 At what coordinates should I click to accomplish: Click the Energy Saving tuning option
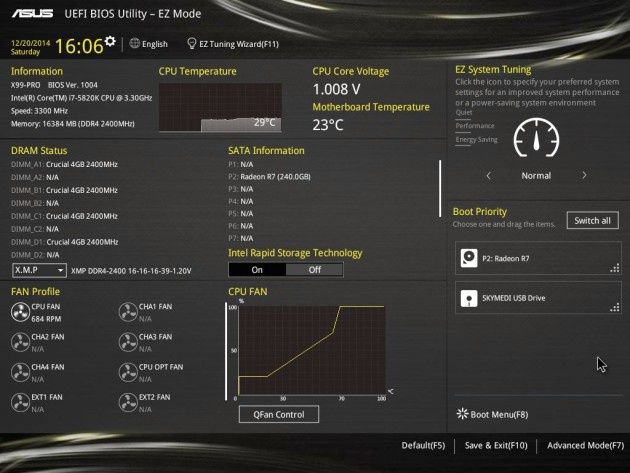(477, 139)
